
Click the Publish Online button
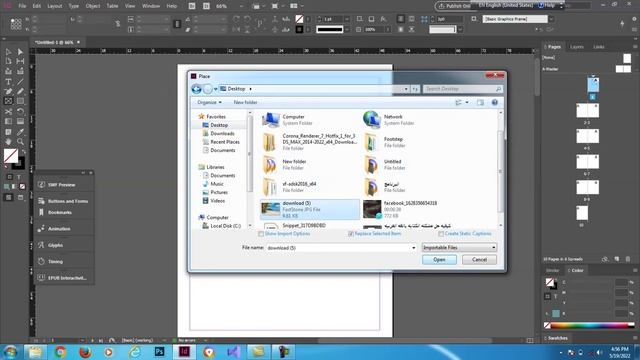453,6
